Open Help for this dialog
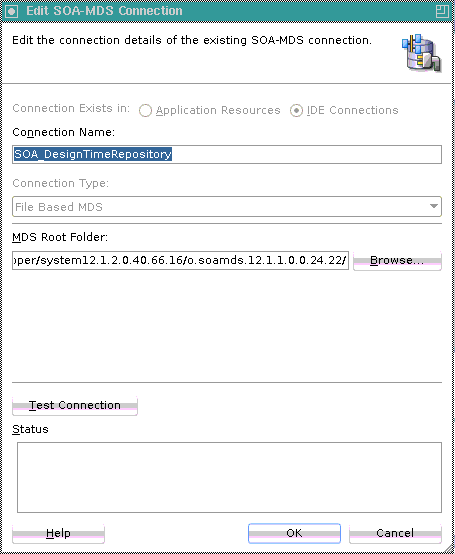 (58, 534)
